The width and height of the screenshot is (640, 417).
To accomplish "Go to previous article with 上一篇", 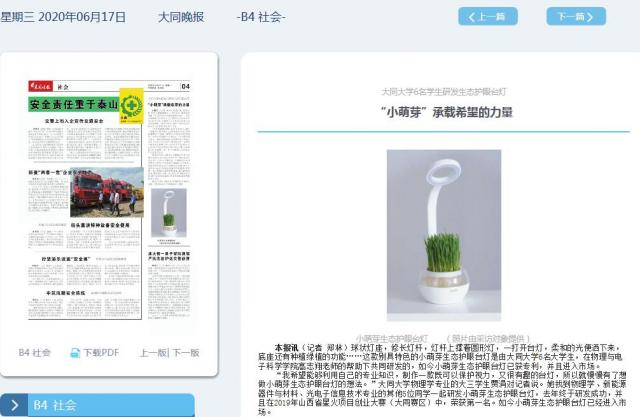I will 488,17.
